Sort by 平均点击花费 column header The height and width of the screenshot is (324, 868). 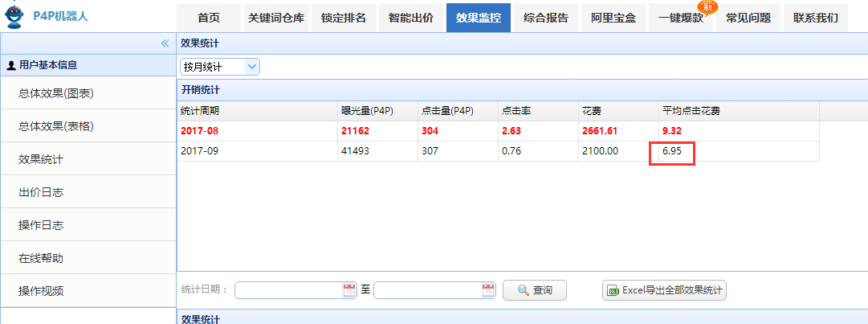pos(739,111)
